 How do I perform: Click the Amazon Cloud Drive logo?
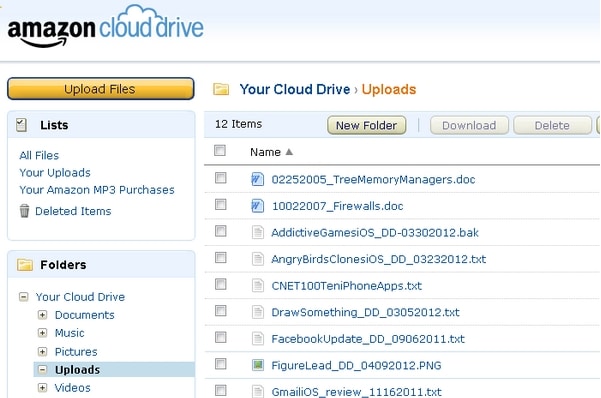[x=105, y=26]
